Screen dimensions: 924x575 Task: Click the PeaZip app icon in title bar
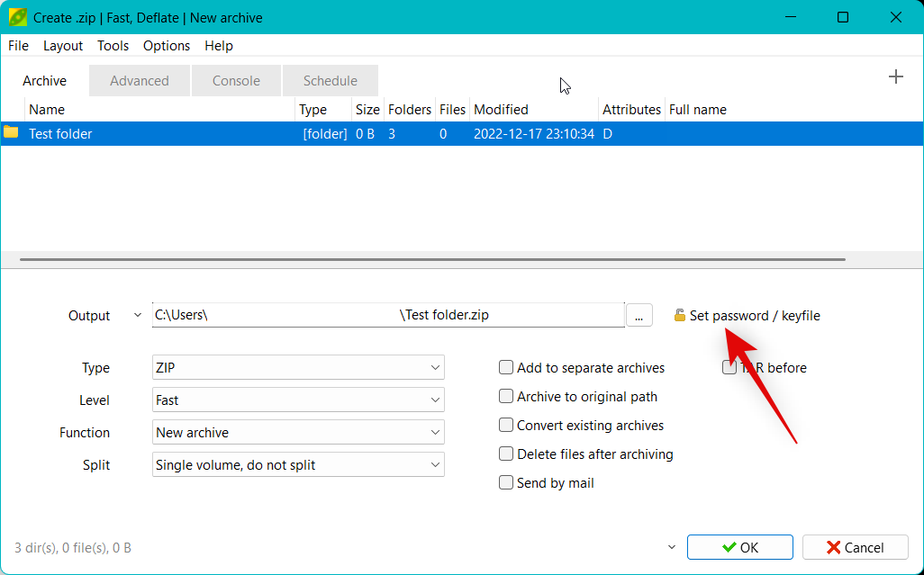pos(17,17)
